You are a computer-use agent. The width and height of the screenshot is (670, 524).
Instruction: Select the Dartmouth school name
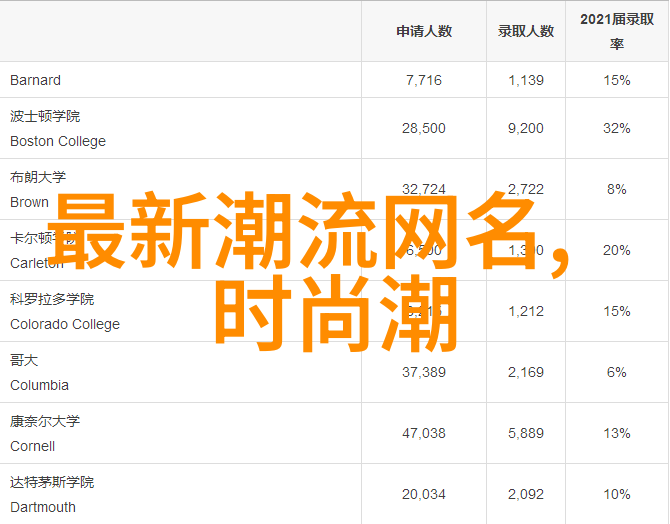click(x=43, y=507)
